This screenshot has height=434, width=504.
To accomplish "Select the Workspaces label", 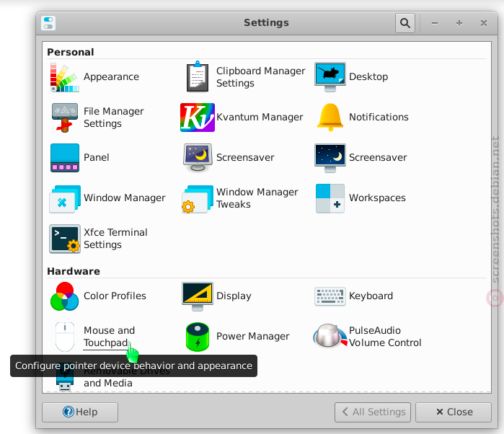I will (377, 198).
